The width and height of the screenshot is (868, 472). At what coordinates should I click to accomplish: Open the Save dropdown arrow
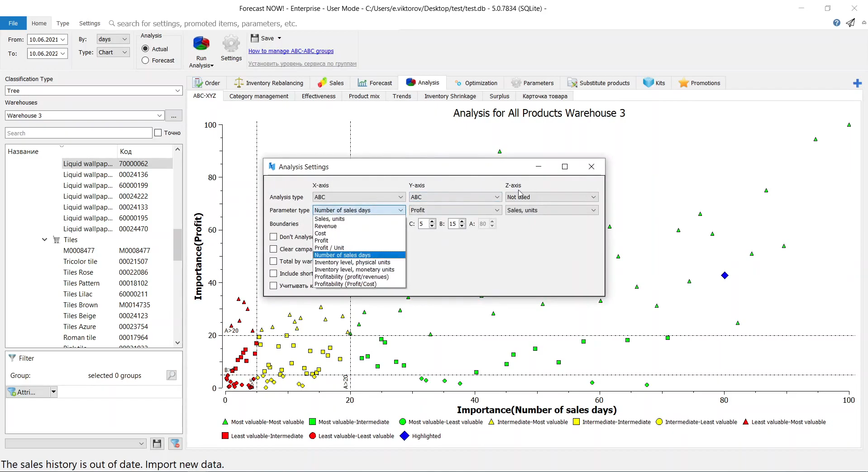(279, 38)
